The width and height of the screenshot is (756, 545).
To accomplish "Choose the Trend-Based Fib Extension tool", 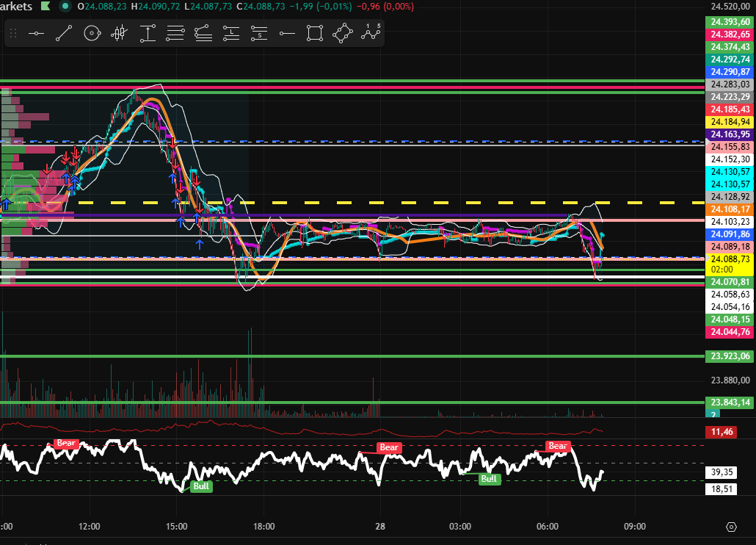I will 203,33.
